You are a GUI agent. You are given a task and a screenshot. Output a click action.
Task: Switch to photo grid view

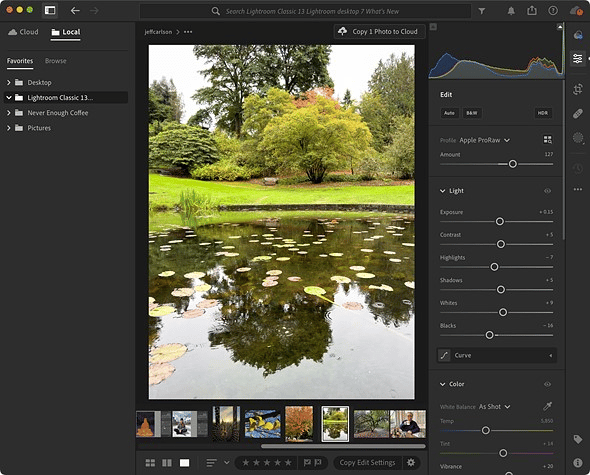pos(150,463)
